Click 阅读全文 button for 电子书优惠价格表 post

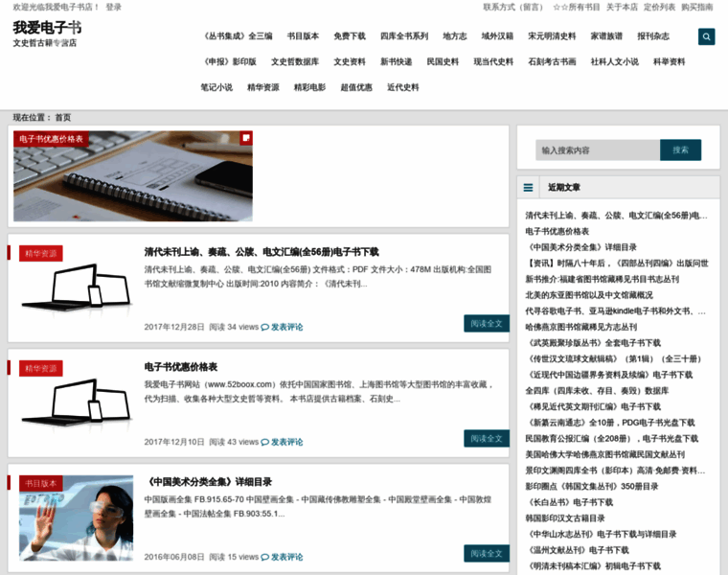(487, 439)
